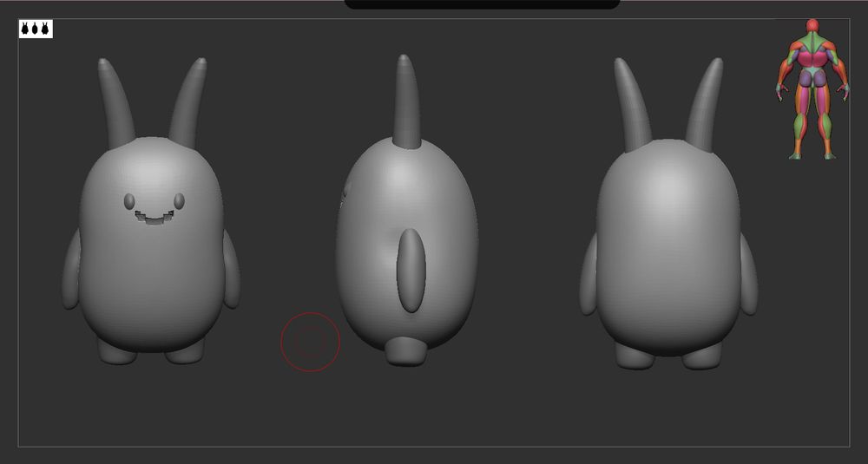
Task: Click the front-view creature model
Action: pyautogui.click(x=150, y=212)
